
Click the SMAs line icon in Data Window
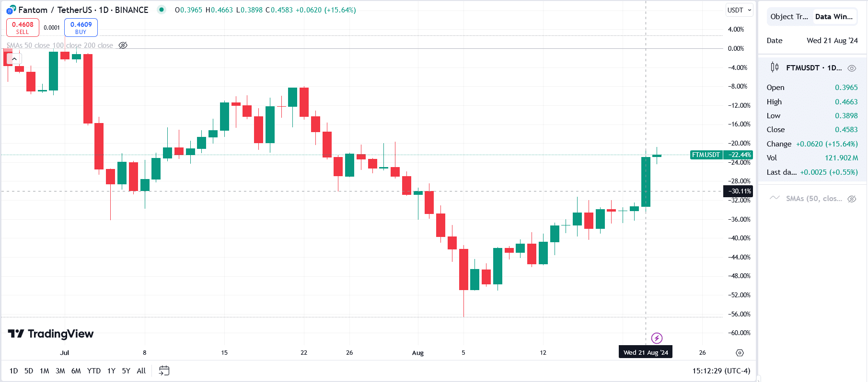775,198
